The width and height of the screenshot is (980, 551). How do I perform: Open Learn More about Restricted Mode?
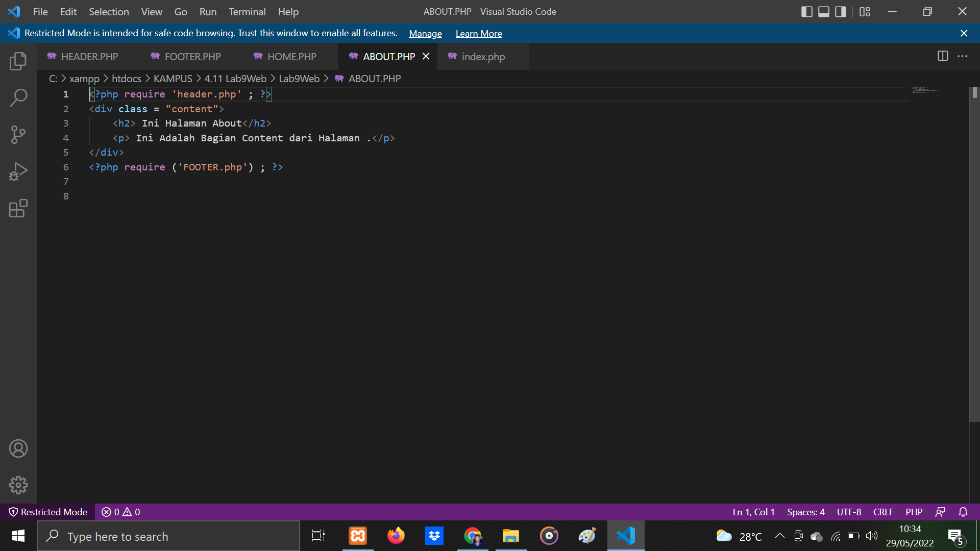pos(478,33)
